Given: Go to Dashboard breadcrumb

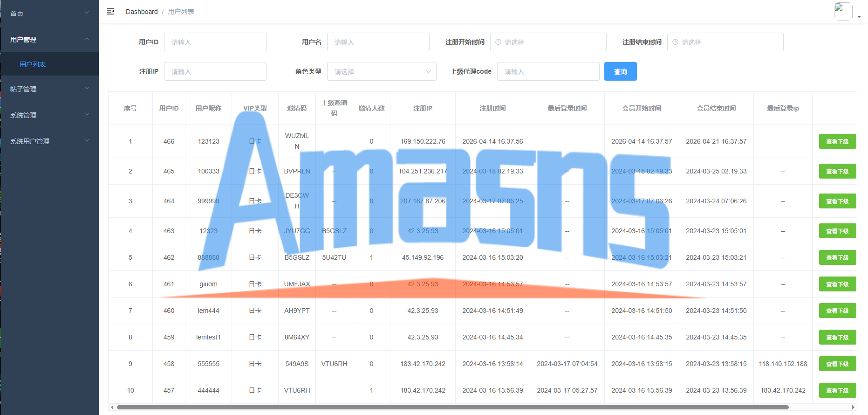Looking at the screenshot, I should (x=142, y=12).
